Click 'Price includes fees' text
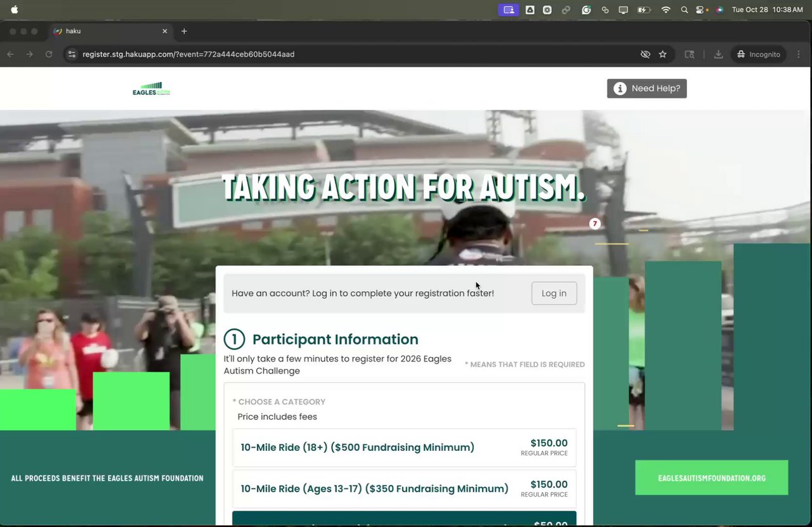Screen dimensions: 812x527 [x=277, y=417]
